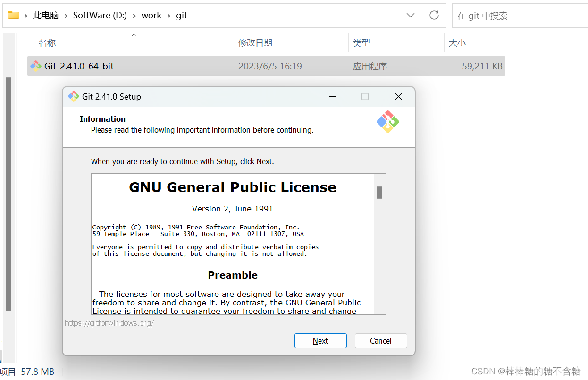Sort by 名称 column header
The width and height of the screenshot is (588, 380).
[47, 43]
